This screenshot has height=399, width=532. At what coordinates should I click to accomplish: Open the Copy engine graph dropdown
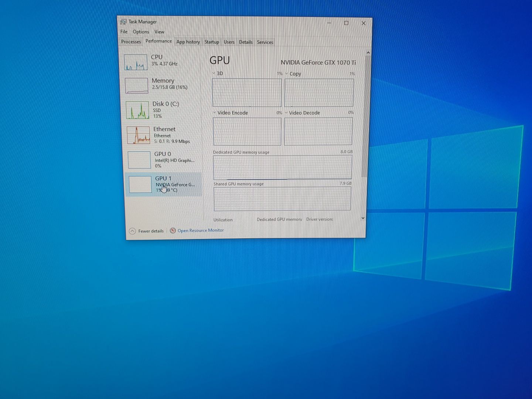[x=286, y=74]
